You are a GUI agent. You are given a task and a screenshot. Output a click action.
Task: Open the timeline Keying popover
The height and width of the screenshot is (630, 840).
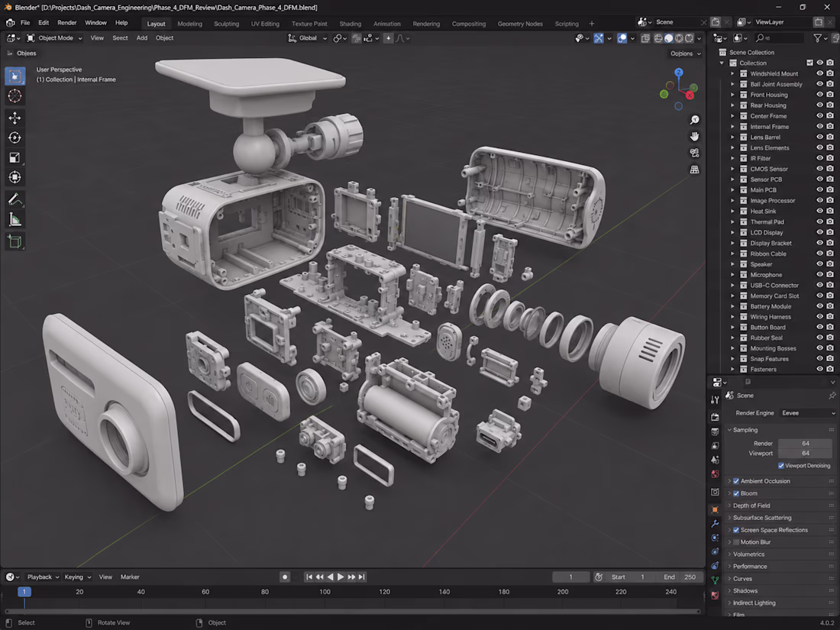tap(77, 577)
